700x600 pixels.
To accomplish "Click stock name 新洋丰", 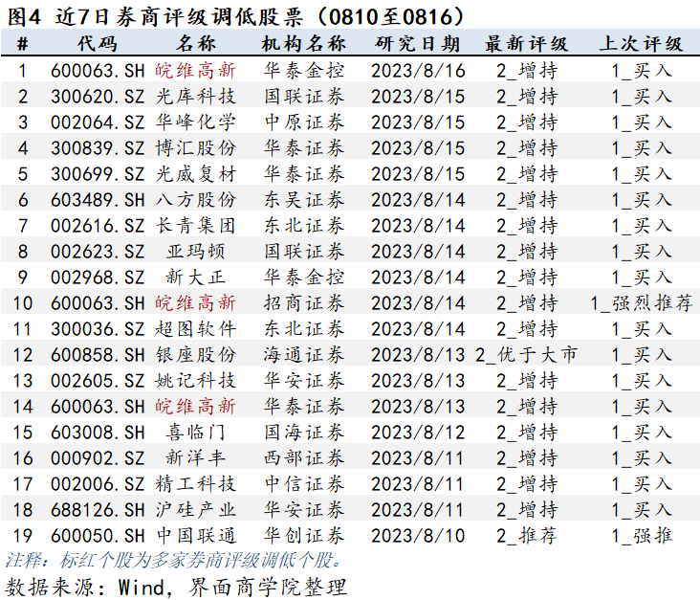I will 195,458.
